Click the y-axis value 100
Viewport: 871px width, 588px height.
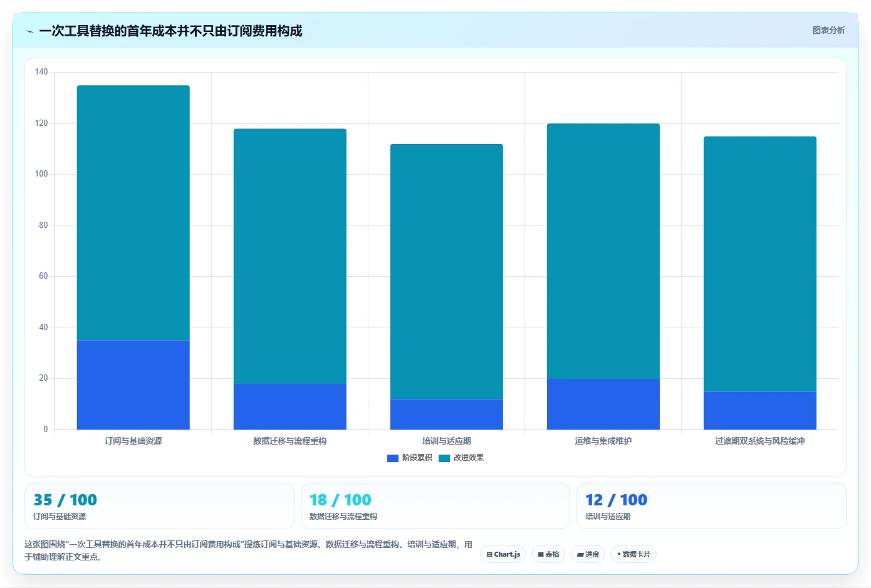[x=41, y=174]
